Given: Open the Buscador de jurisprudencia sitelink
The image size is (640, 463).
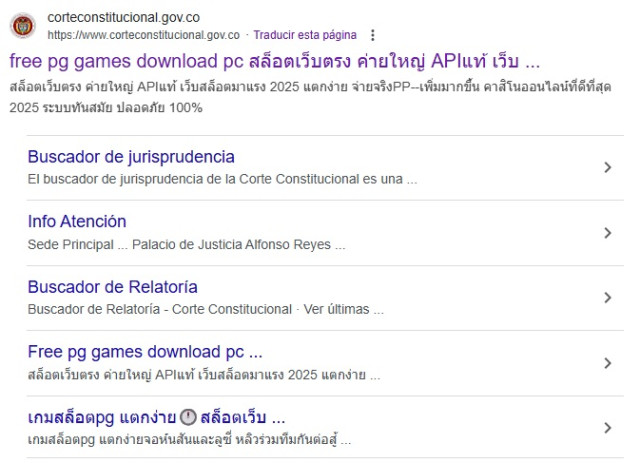Looking at the screenshot, I should (x=131, y=157).
